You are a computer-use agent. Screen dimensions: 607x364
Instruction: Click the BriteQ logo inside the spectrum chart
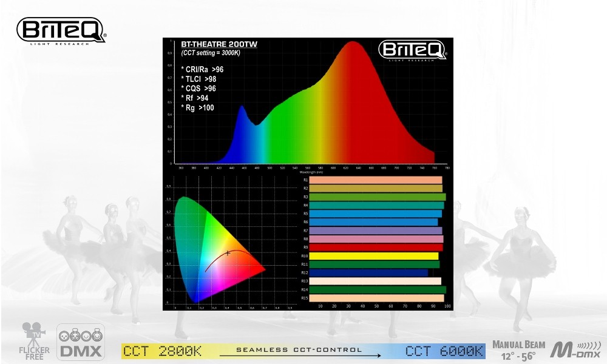[412, 50]
